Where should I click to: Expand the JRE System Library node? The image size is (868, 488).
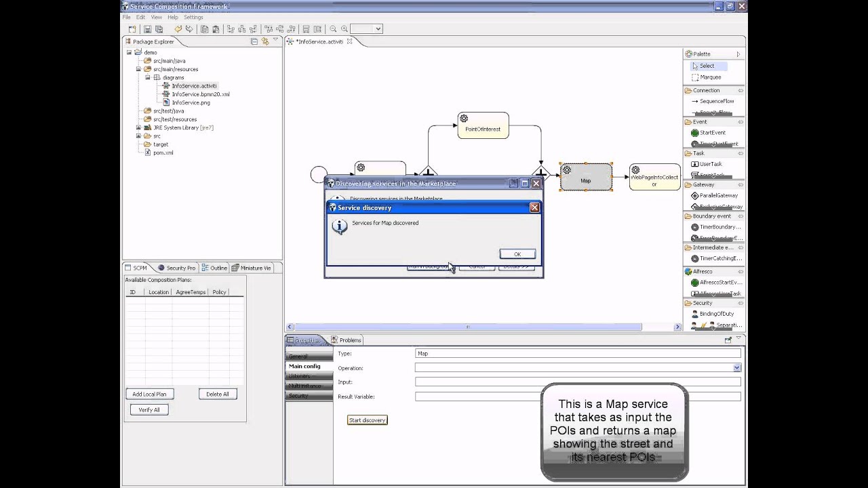(x=138, y=127)
